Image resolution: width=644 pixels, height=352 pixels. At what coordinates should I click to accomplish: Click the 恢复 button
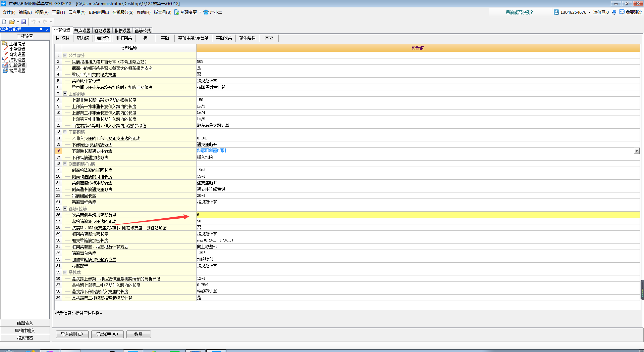click(x=139, y=334)
